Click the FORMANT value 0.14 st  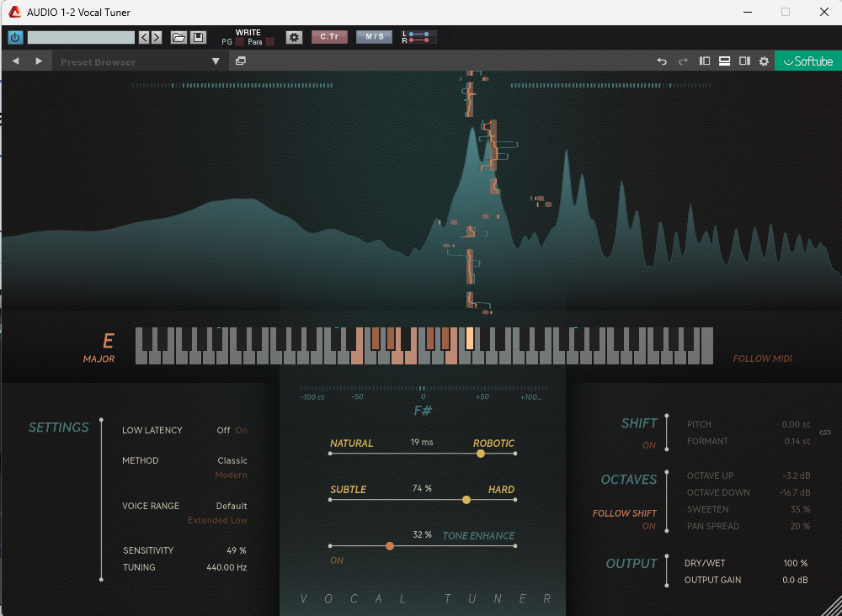[x=796, y=441]
